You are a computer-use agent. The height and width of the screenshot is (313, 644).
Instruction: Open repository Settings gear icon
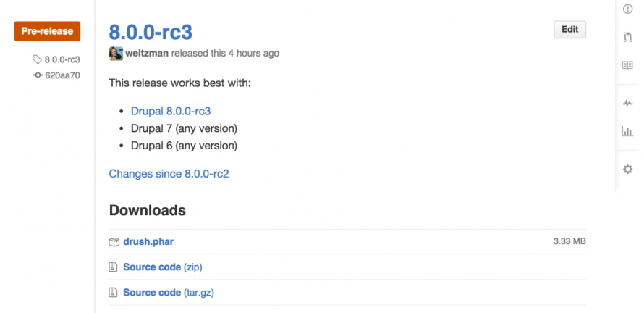(627, 170)
